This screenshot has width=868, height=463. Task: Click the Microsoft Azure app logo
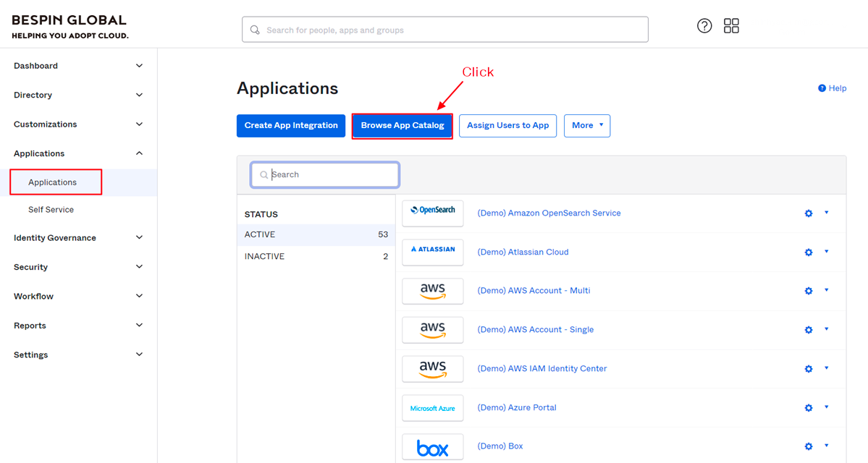tap(433, 408)
